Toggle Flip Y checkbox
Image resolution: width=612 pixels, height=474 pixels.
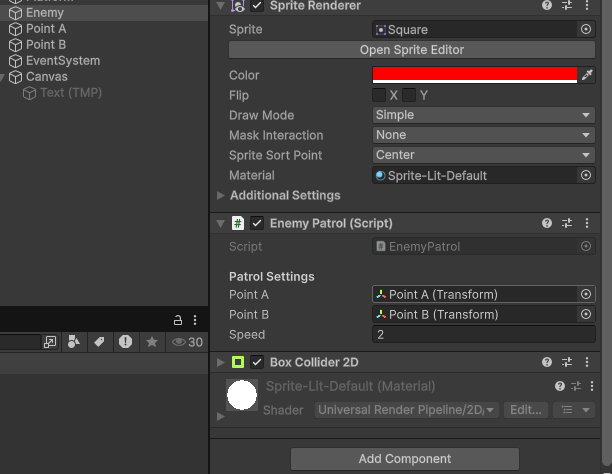409,95
